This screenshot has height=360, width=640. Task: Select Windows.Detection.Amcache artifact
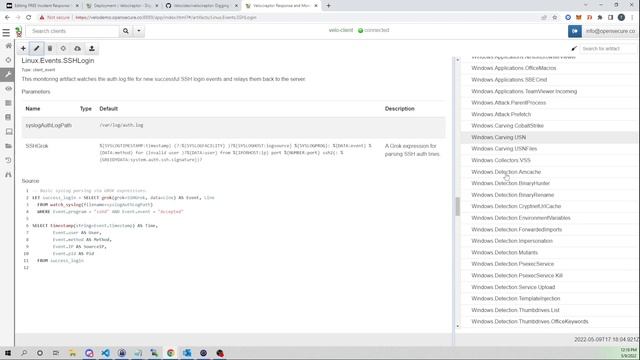pos(506,172)
